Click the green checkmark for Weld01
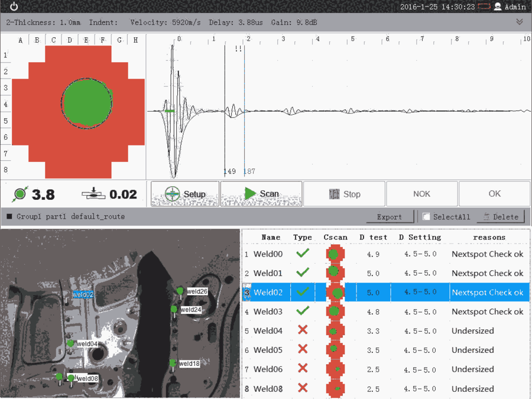The height and width of the screenshot is (399, 532). [x=303, y=273]
